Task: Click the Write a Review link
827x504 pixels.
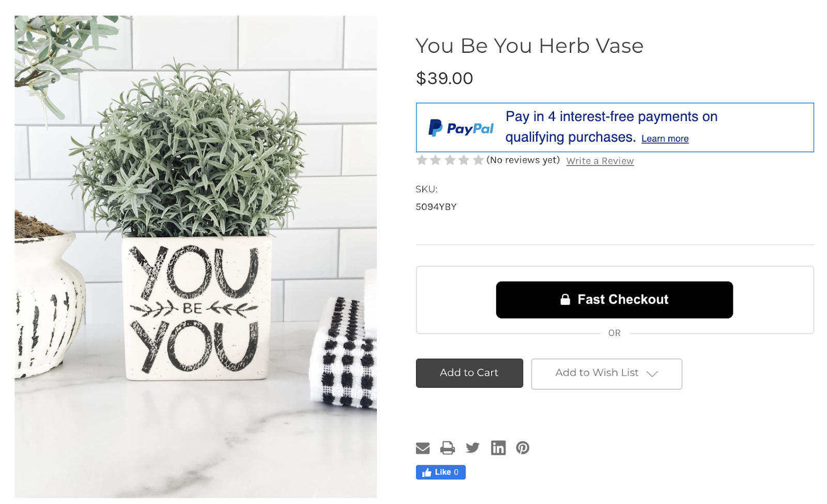Action: click(600, 161)
